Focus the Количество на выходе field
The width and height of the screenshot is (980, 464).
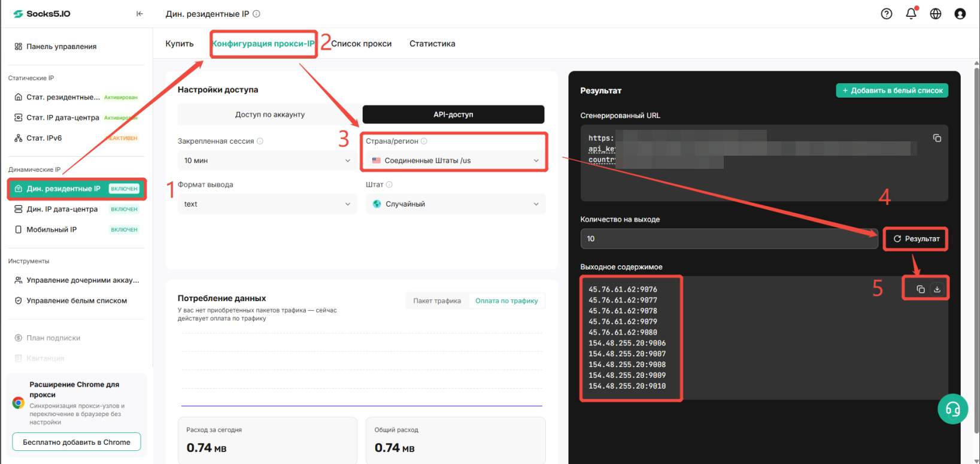729,239
